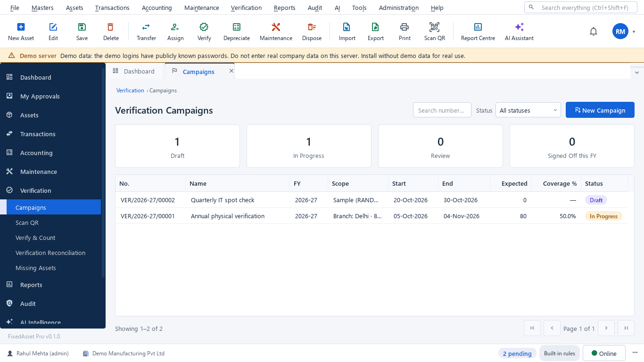Click the Dispose toolbar icon
Screen dimensions: 644x362
(312, 32)
